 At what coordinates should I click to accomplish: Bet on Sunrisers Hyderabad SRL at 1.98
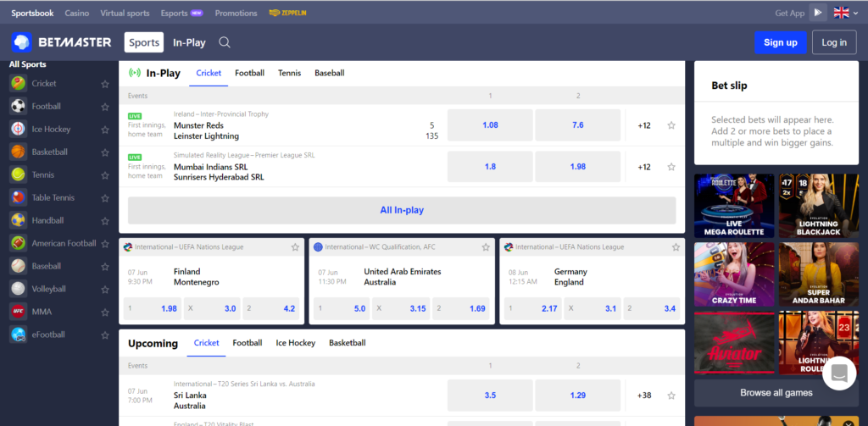click(578, 167)
